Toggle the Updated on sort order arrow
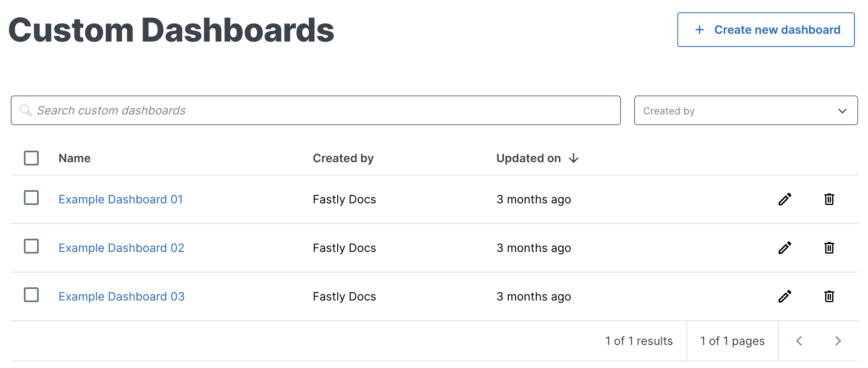 (x=574, y=158)
